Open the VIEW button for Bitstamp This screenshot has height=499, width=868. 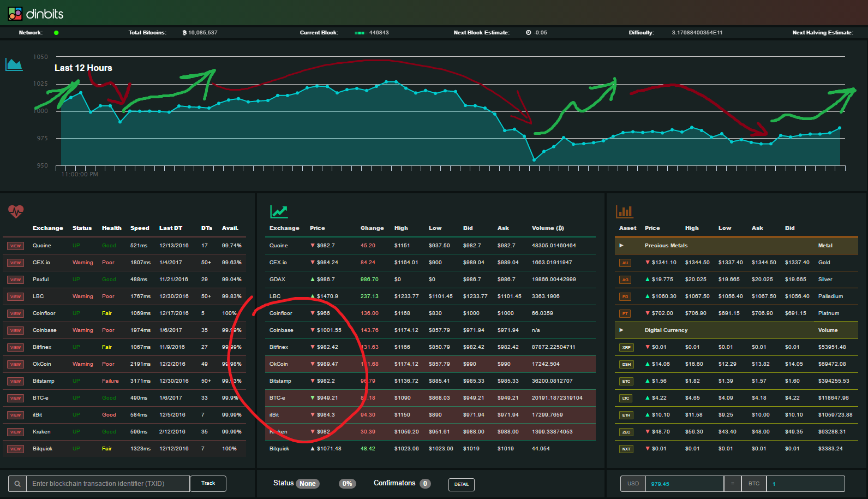tap(15, 381)
